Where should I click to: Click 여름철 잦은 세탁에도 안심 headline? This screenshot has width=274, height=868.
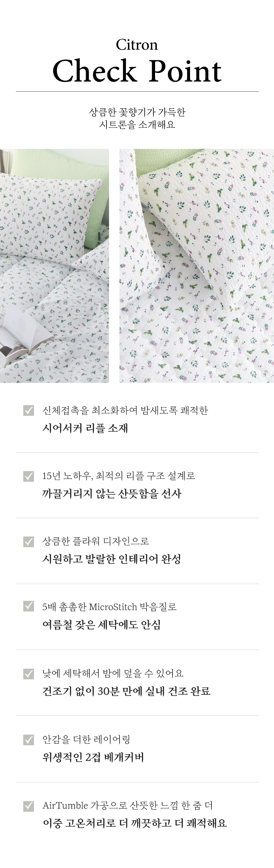coord(101,625)
